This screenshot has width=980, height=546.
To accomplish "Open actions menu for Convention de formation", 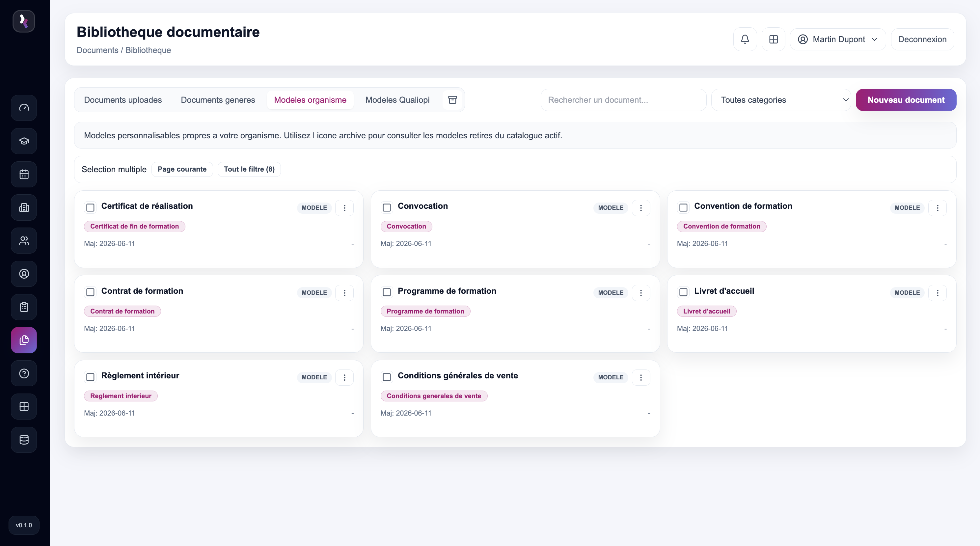I will pyautogui.click(x=938, y=208).
